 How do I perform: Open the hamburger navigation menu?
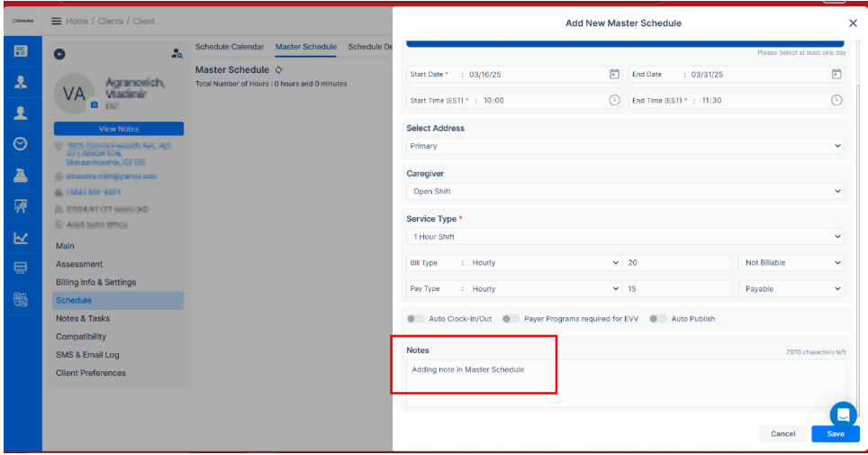57,21
